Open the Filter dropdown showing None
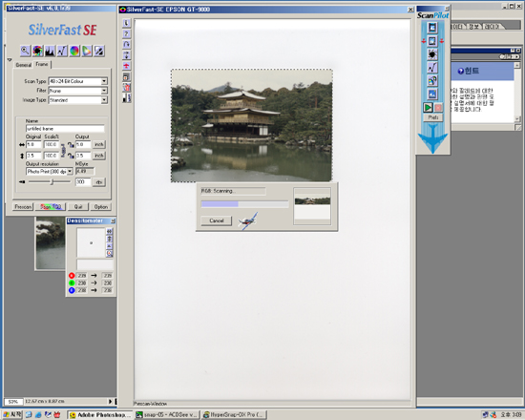 77,91
